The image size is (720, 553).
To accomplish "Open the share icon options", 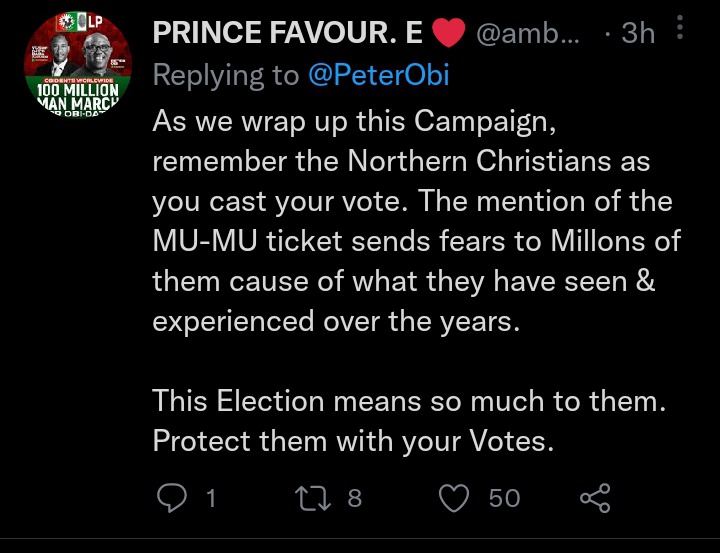I will tap(595, 498).
